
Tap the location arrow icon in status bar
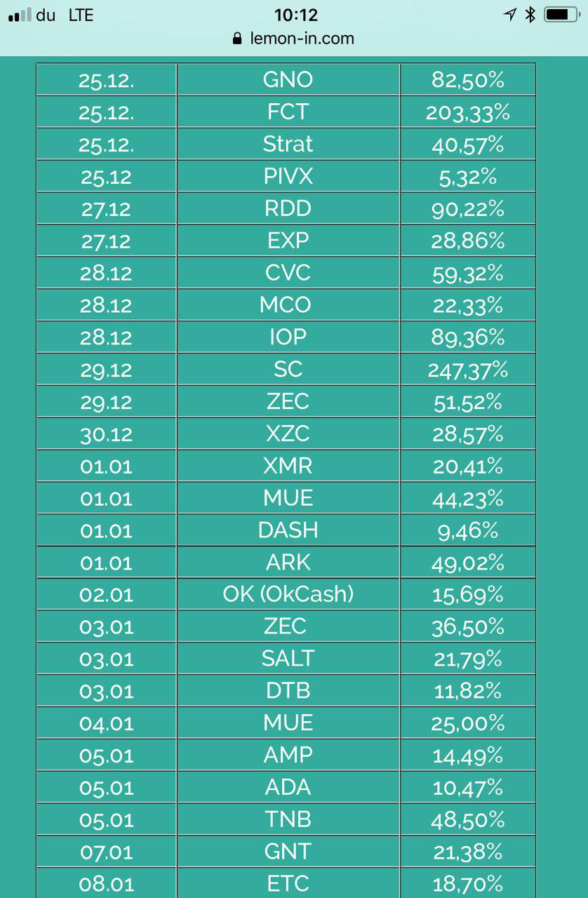(510, 14)
